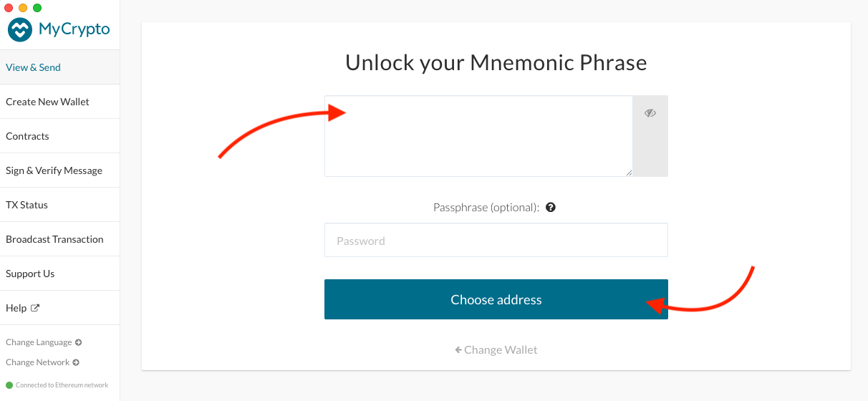Screen dimensions: 868x401
Task: Select Sign & Verify Message
Action: click(x=54, y=170)
